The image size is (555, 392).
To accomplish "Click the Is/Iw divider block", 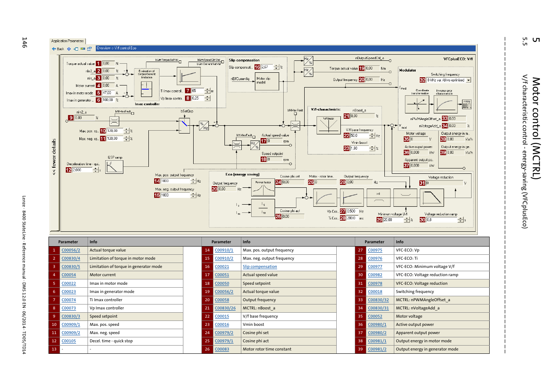I will tap(263, 208).
